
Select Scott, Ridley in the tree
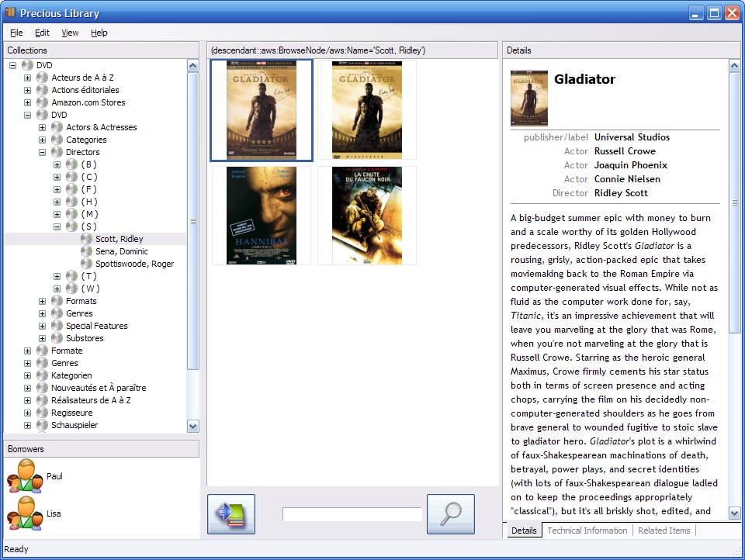click(120, 238)
